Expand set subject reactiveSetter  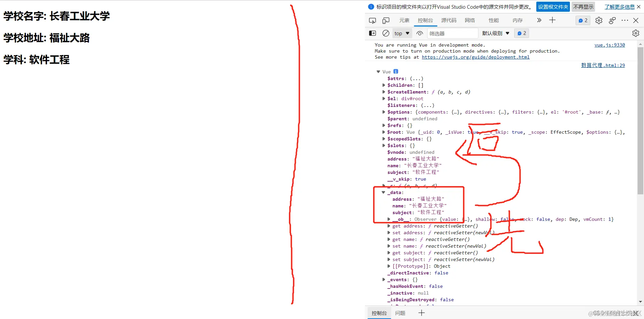pos(389,259)
